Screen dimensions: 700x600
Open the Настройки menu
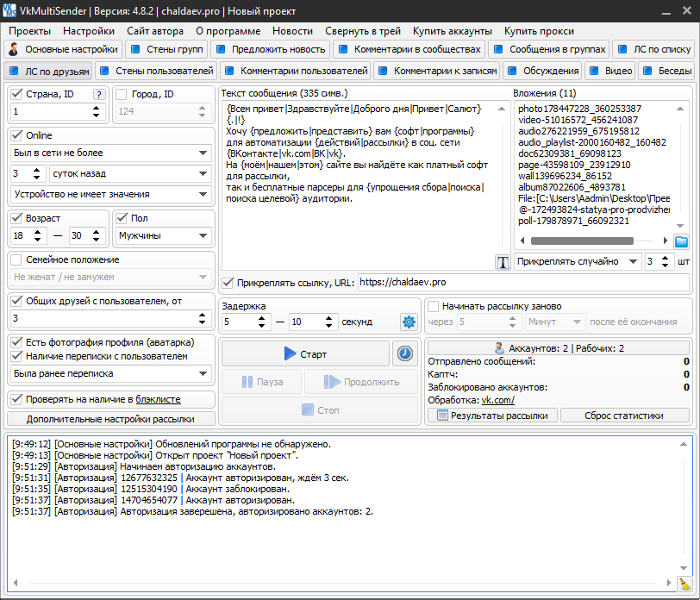pyautogui.click(x=88, y=30)
